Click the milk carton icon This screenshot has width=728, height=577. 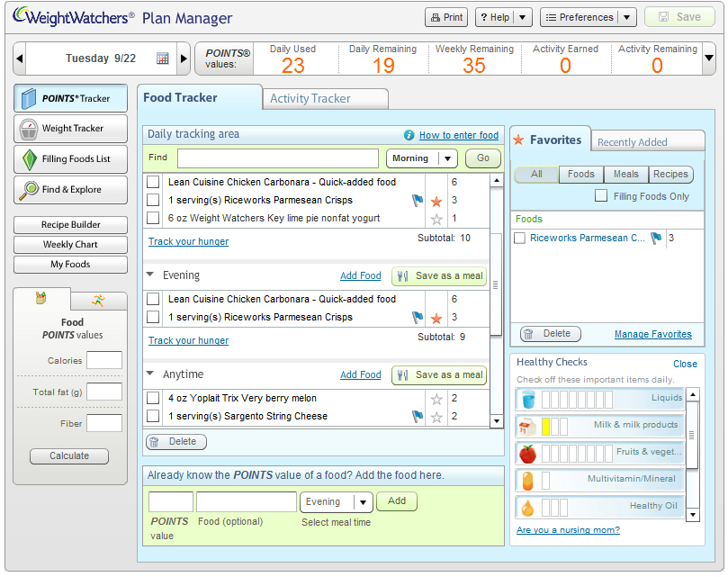527,427
